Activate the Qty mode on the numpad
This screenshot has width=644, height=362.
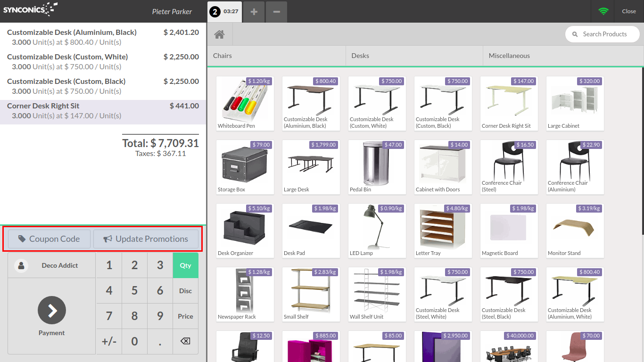(x=185, y=265)
